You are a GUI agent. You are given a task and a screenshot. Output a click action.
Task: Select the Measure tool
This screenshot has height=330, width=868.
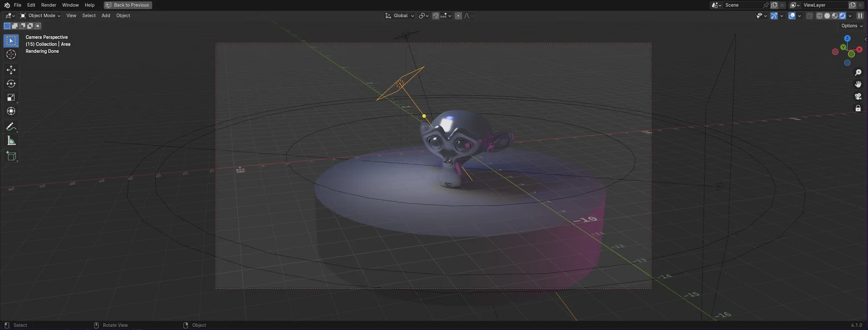click(x=11, y=141)
